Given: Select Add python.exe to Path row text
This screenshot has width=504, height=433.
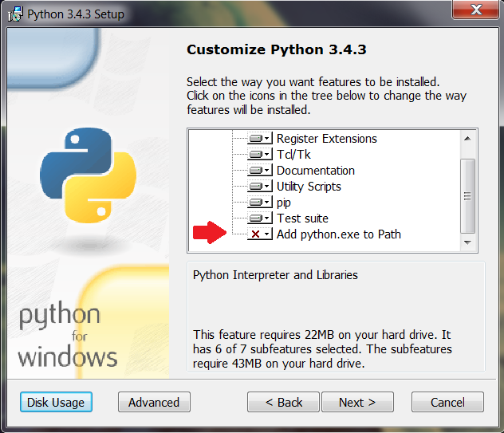Looking at the screenshot, I should click(x=339, y=234).
